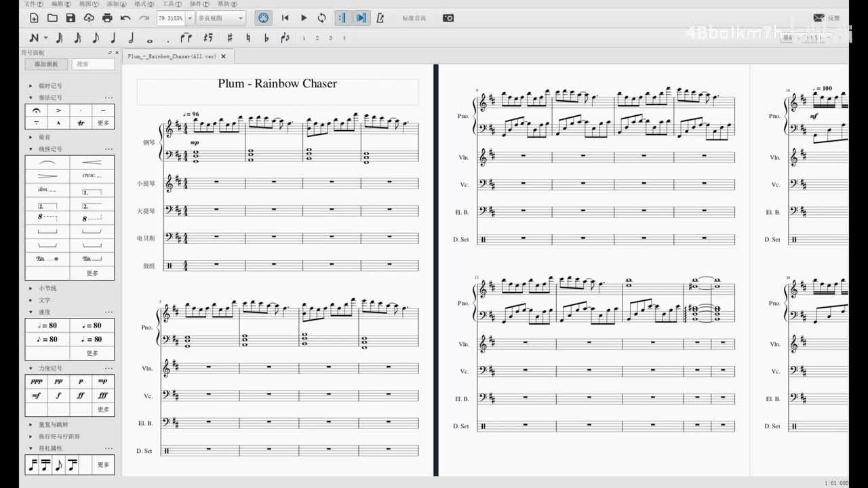Select the dim. text line in palette
Screen dimensions: 868x488
tap(47, 190)
